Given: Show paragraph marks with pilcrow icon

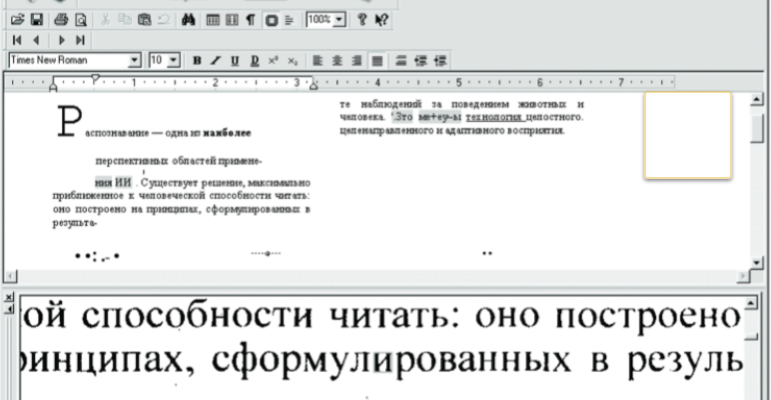Looking at the screenshot, I should (x=250, y=19).
